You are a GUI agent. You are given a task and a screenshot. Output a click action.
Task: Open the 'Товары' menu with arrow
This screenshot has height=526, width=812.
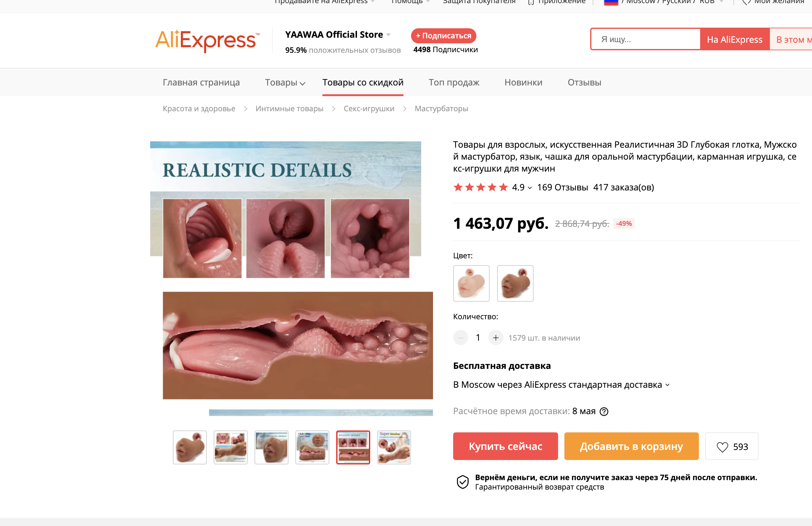tap(285, 83)
